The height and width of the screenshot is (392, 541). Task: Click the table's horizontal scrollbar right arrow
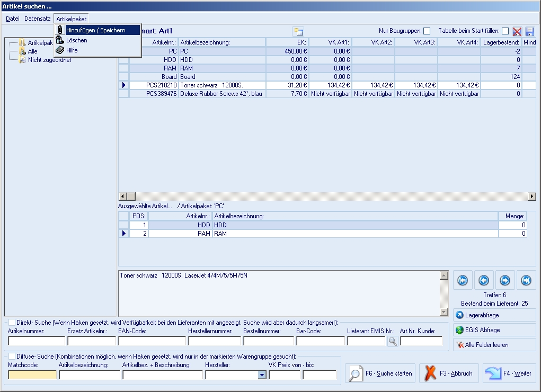(531, 197)
